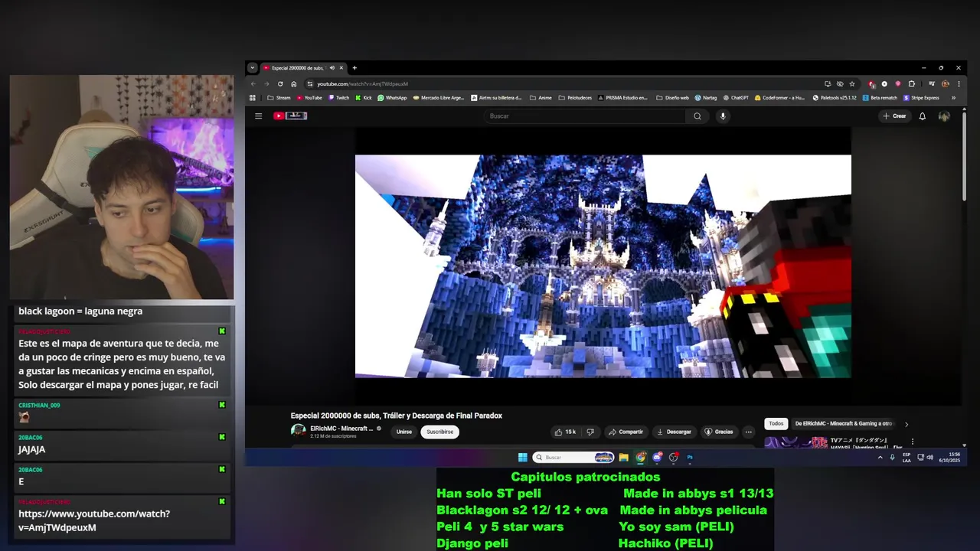Click the Gracias button
The width and height of the screenshot is (980, 551).
(719, 432)
